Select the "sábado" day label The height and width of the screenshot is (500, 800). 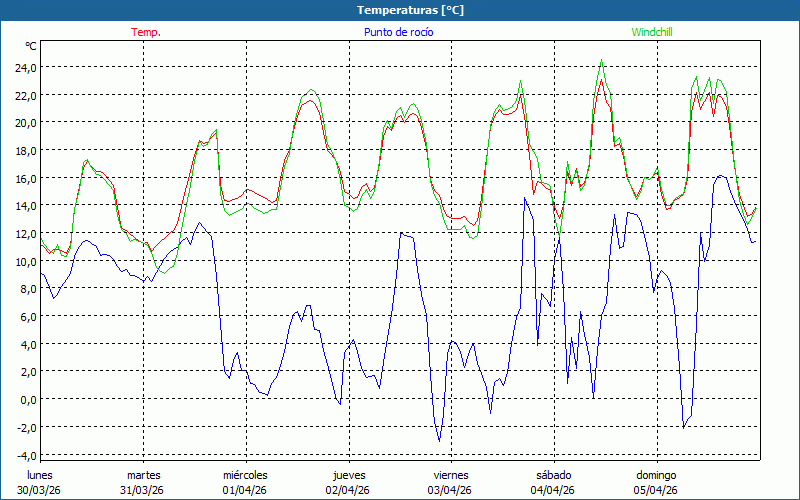click(x=553, y=475)
